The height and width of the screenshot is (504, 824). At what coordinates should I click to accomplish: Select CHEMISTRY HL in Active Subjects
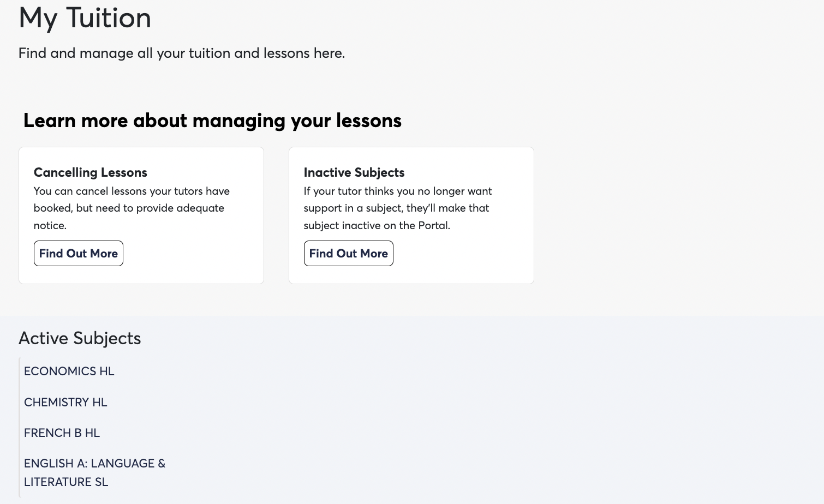tap(65, 403)
